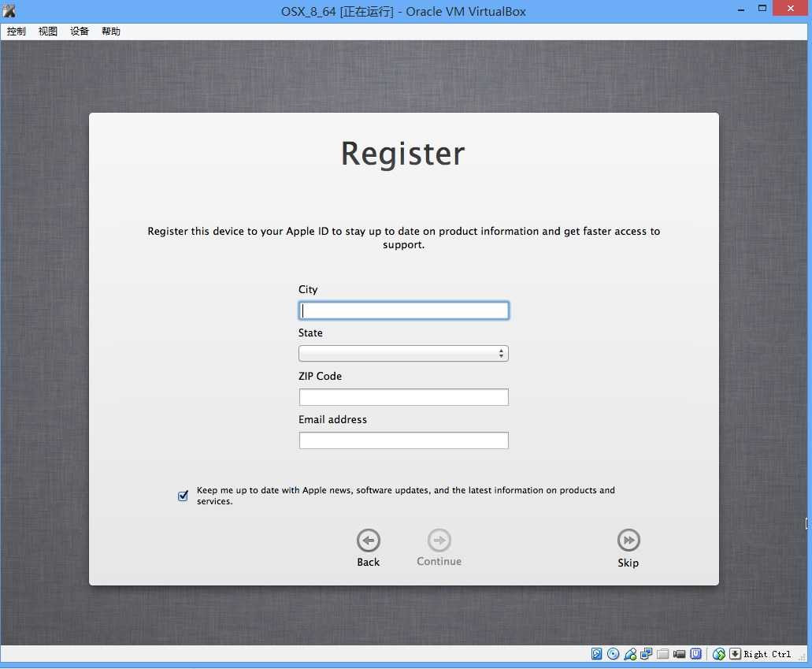Minimize the VirtualBox window
Screen dimensions: 812x669
pos(741,9)
